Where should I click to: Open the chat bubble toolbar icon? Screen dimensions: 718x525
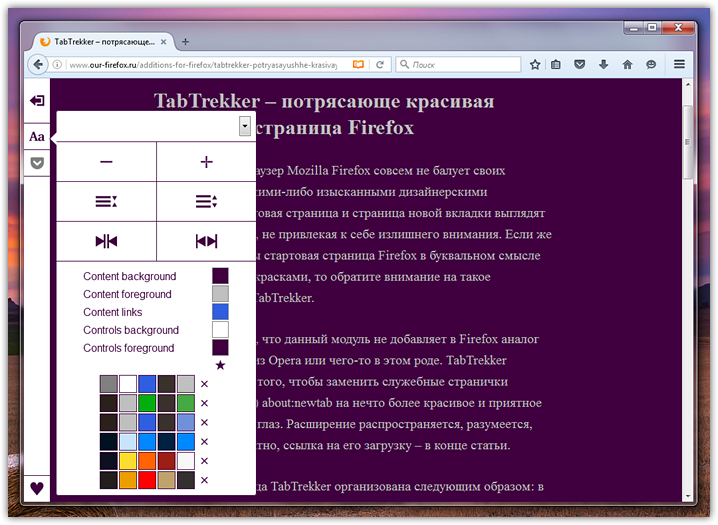(x=651, y=65)
